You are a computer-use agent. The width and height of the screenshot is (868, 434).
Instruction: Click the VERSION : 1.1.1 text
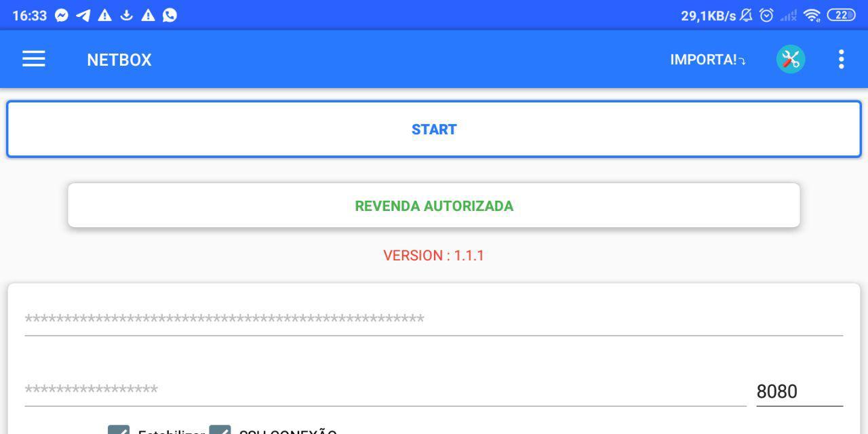[x=434, y=256]
